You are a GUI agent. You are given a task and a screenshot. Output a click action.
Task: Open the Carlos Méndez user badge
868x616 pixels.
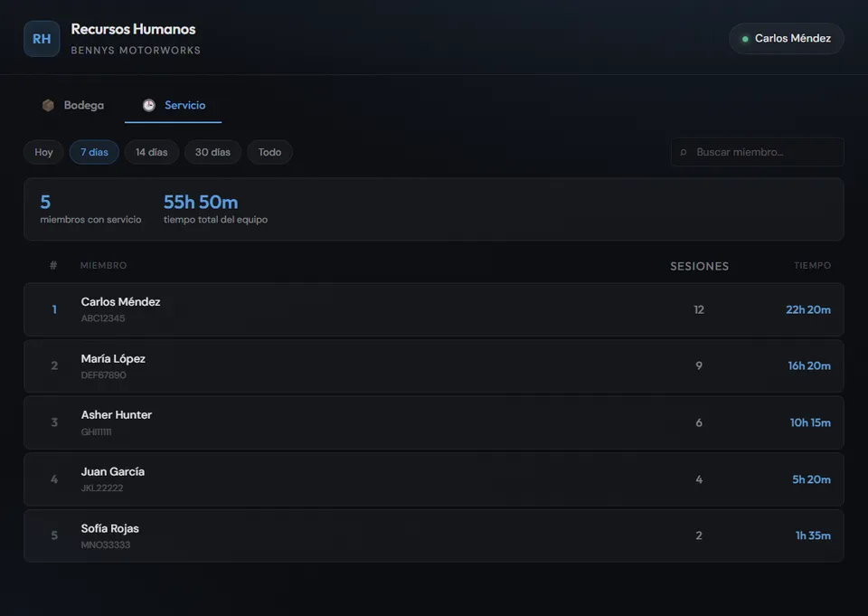787,39
